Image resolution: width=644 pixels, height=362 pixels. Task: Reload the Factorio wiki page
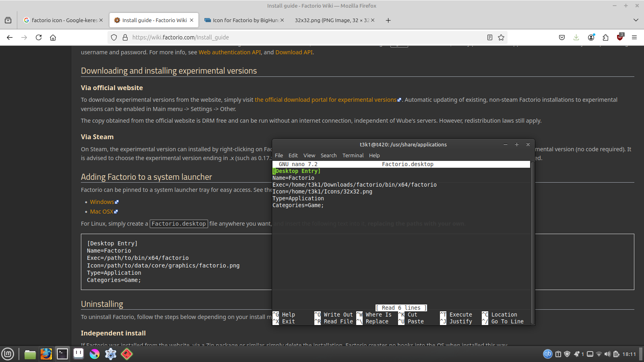pos(39,37)
